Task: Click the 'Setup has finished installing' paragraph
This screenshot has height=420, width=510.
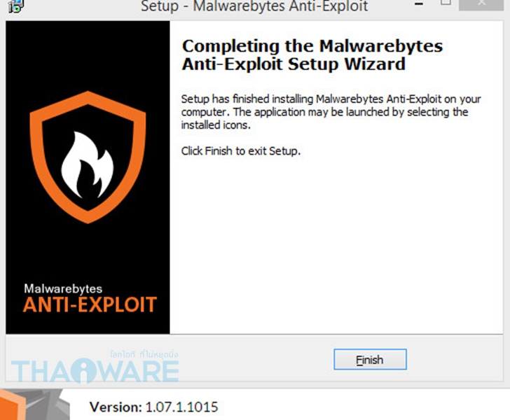Action: click(x=331, y=112)
